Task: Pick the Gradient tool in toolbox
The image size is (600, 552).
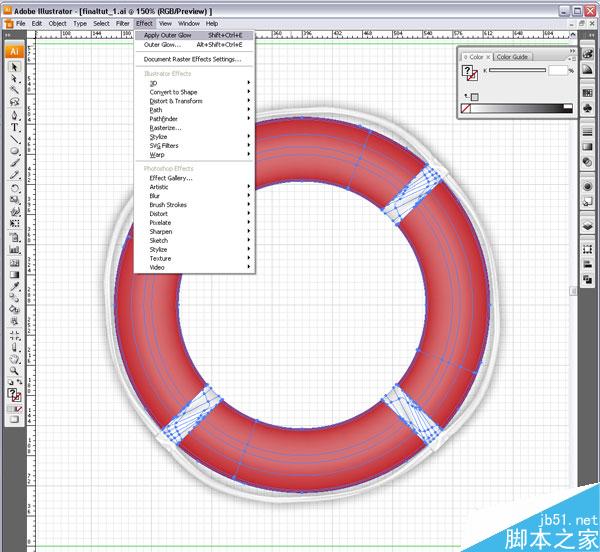Action: point(15,275)
